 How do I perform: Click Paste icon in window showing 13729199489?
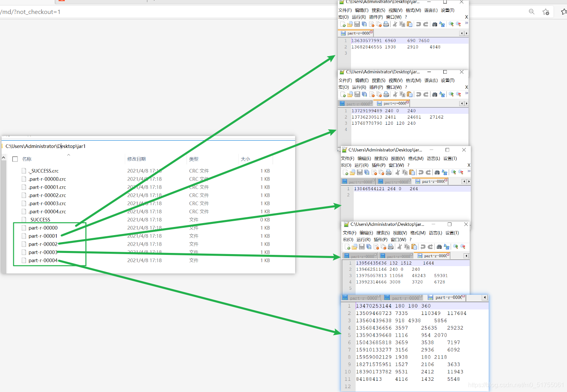click(x=410, y=94)
